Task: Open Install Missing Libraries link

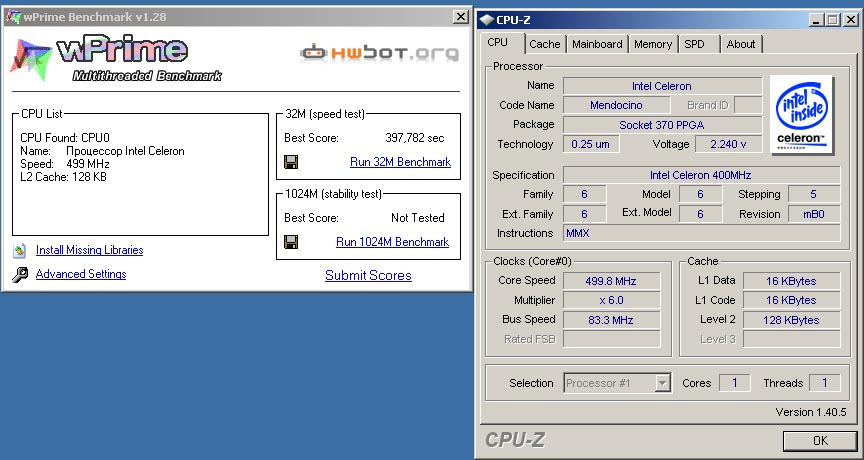Action: click(x=89, y=250)
